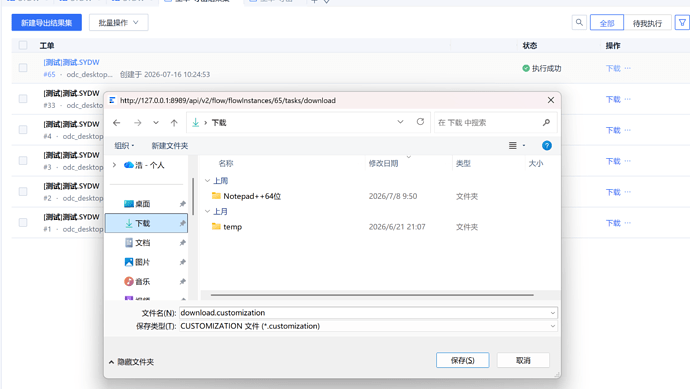Expand recent locations chevron in dialog
The image size is (690, 389).
(x=156, y=123)
